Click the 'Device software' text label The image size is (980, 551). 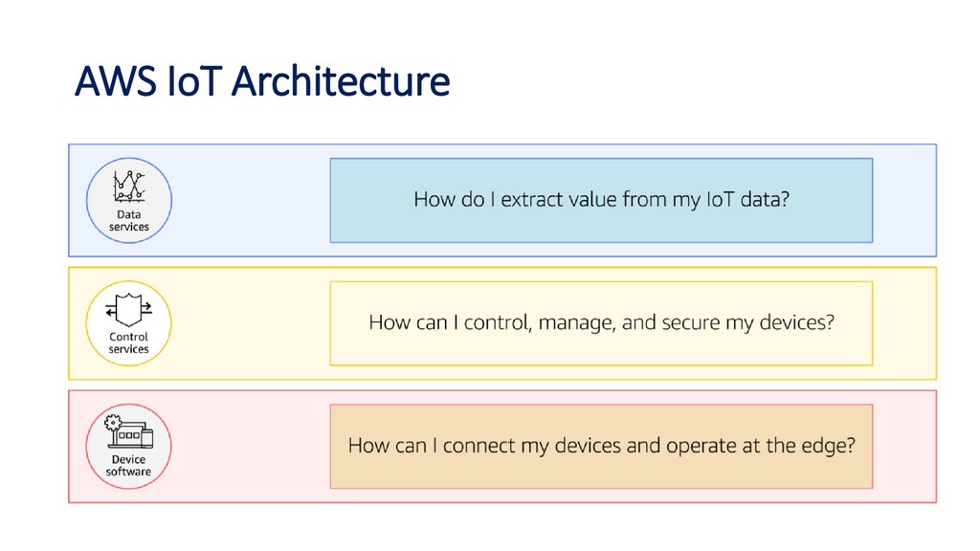[129, 466]
